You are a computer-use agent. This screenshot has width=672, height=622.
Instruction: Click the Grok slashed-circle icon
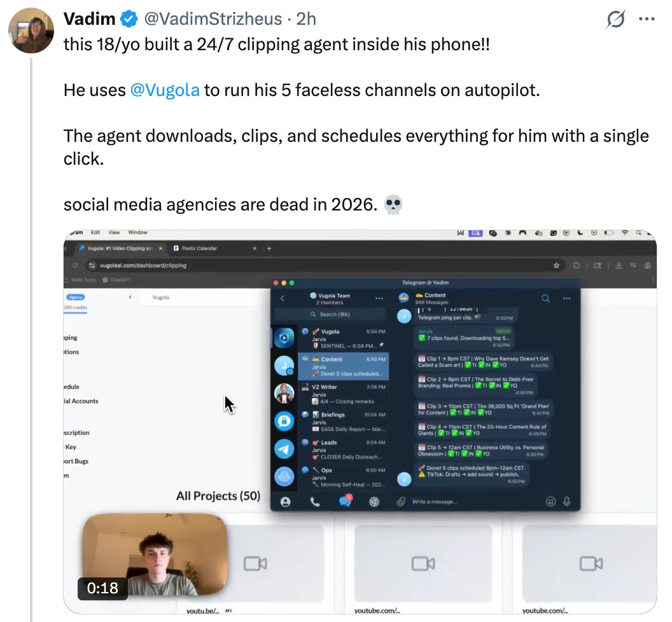615,19
